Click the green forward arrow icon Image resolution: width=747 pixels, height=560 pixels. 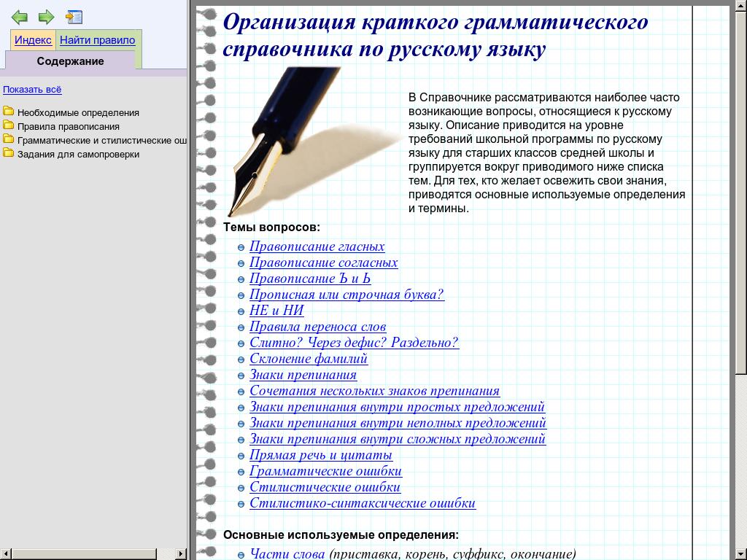[46, 17]
